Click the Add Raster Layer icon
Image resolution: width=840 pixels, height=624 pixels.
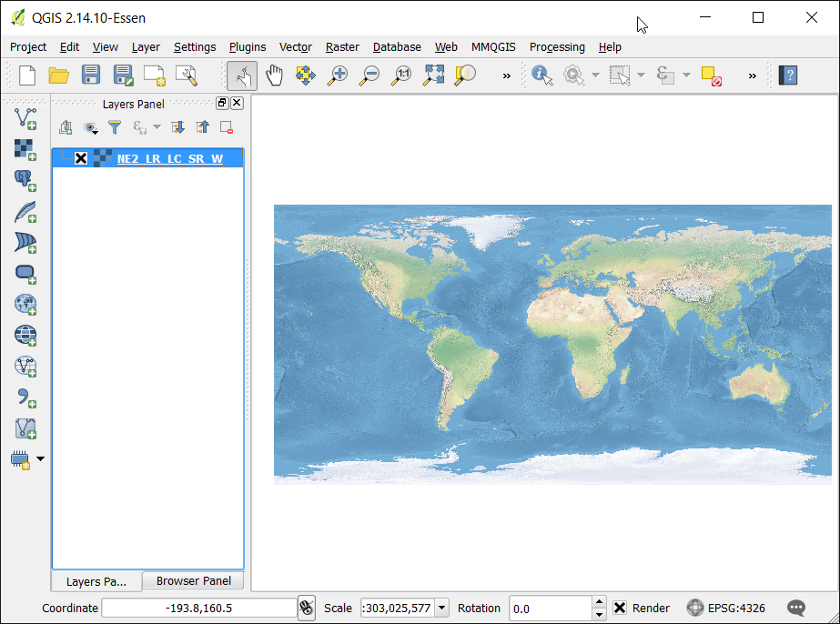(x=25, y=148)
